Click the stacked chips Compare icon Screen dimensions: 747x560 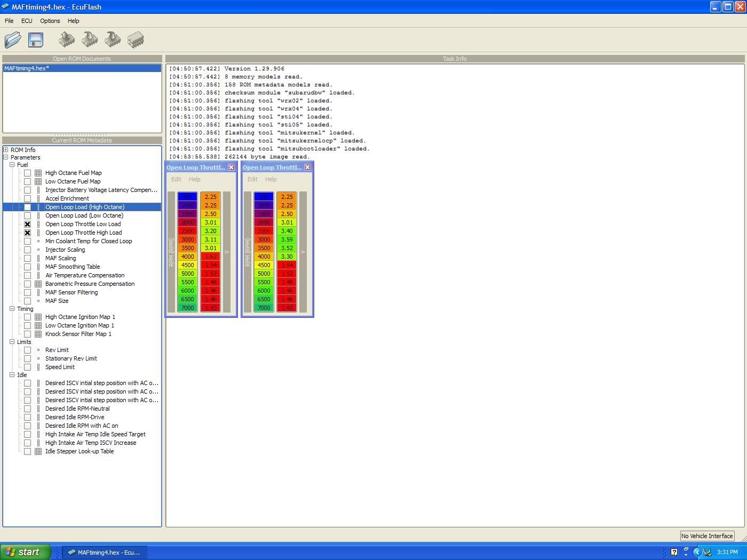pyautogui.click(x=136, y=39)
